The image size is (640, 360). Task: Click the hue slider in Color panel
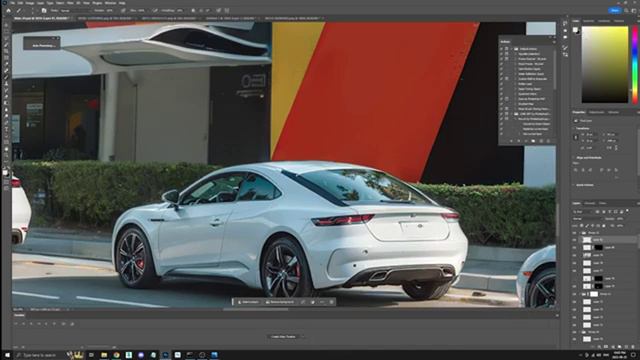pyautogui.click(x=635, y=64)
